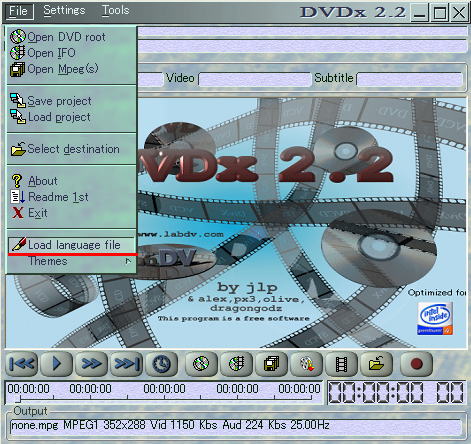Image resolution: width=471 pixels, height=444 pixels.
Task: Click the film reel with arrow toolbar button
Action: pos(307,364)
